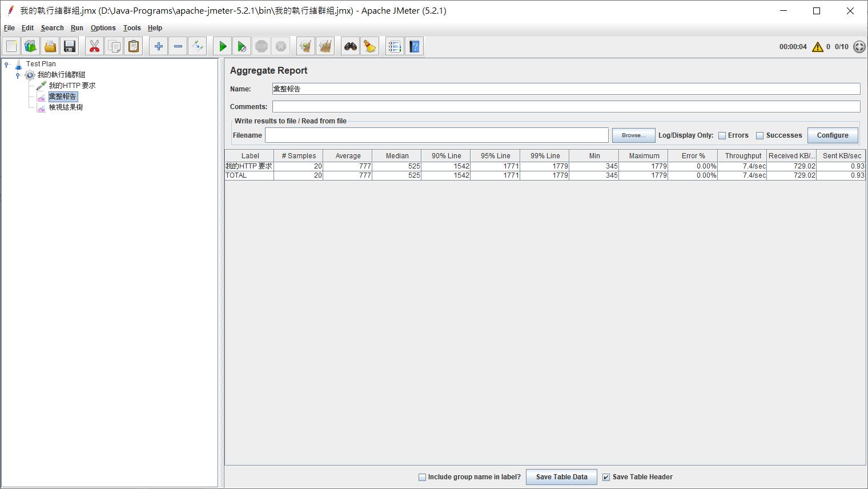Click the # Samples column header
The width and height of the screenshot is (868, 489).
[x=299, y=156]
